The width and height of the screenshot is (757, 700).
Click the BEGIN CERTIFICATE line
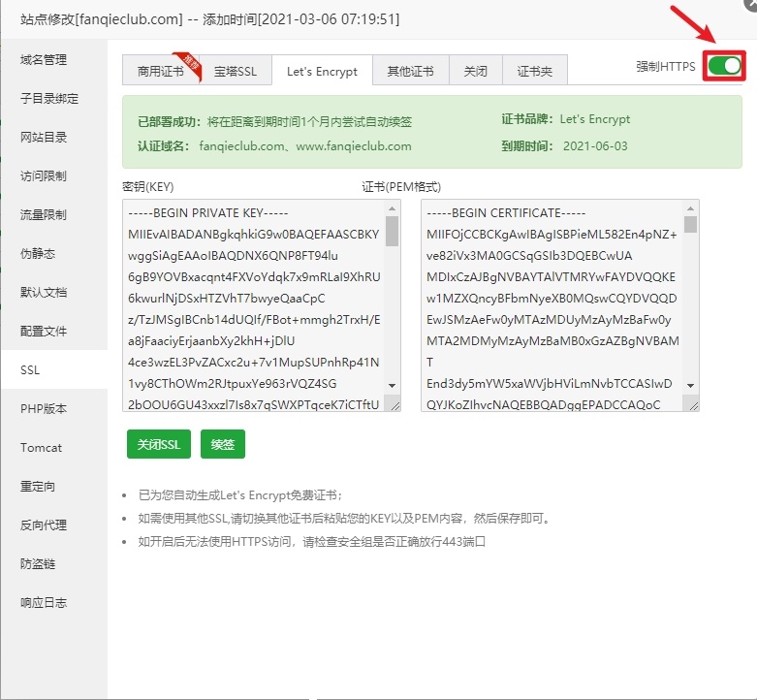[x=506, y=213]
